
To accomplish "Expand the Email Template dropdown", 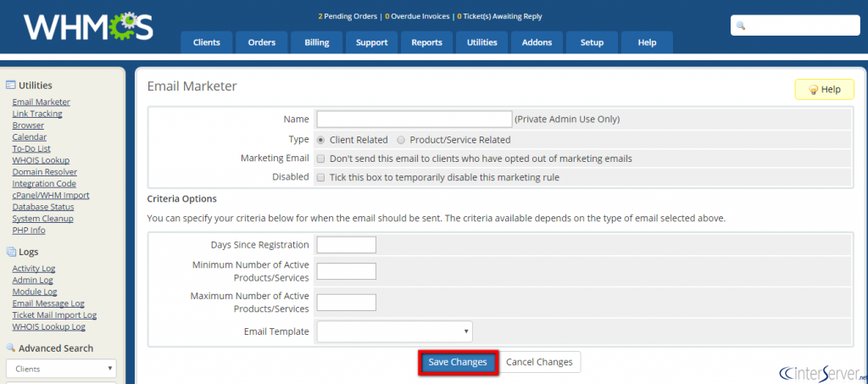I will pos(394,331).
